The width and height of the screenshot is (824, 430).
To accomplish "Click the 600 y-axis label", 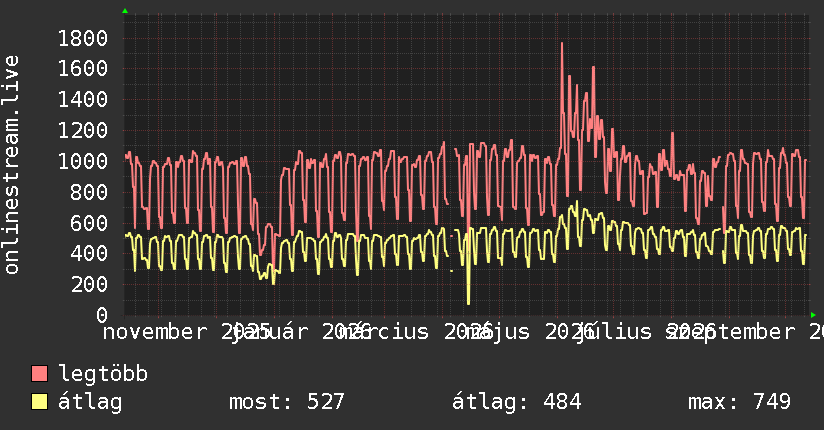I will point(89,223).
